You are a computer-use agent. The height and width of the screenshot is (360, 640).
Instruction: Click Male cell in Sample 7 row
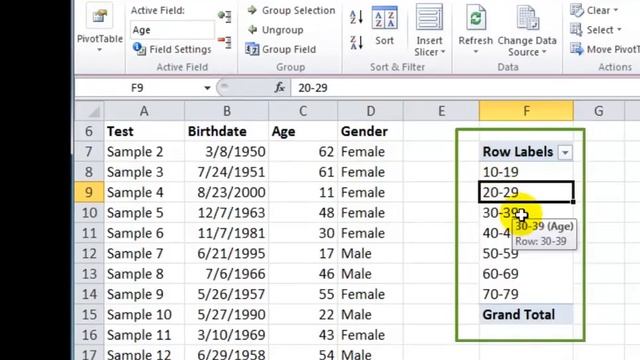370,253
